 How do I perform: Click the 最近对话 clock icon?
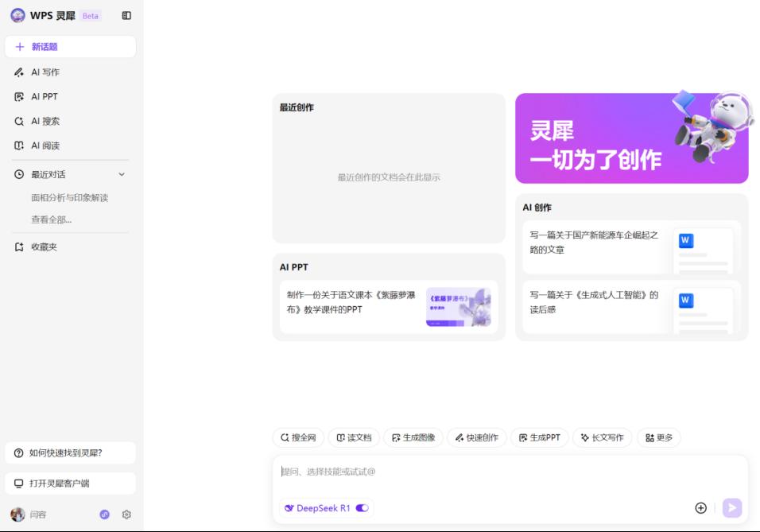tap(19, 174)
